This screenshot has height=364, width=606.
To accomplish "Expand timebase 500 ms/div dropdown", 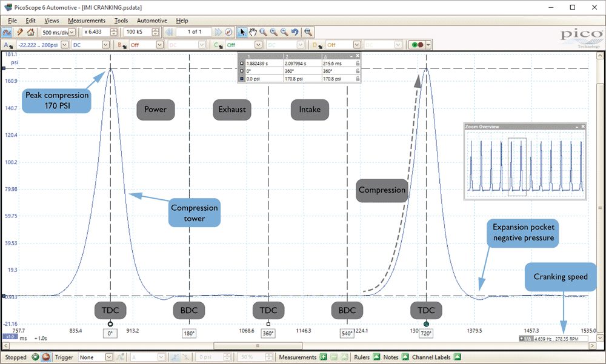I will point(72,32).
